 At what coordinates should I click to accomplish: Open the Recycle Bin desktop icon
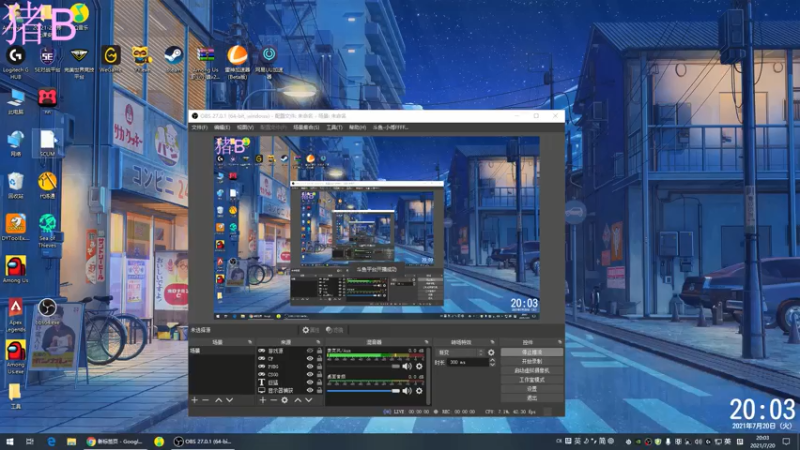click(x=15, y=185)
